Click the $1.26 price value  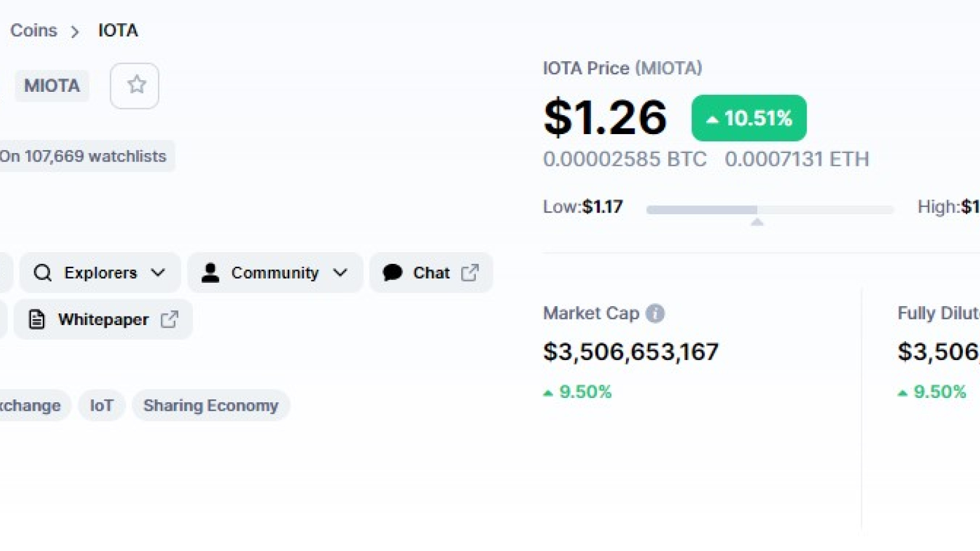pos(605,117)
